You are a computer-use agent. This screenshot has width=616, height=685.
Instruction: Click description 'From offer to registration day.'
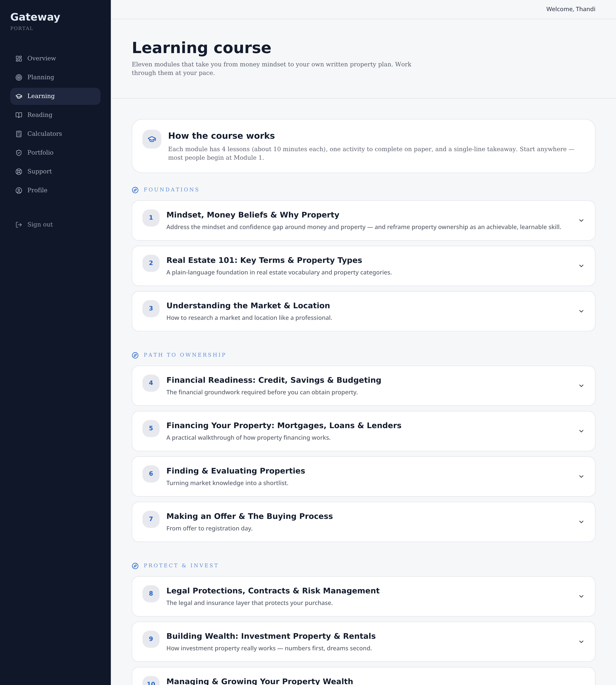point(210,529)
